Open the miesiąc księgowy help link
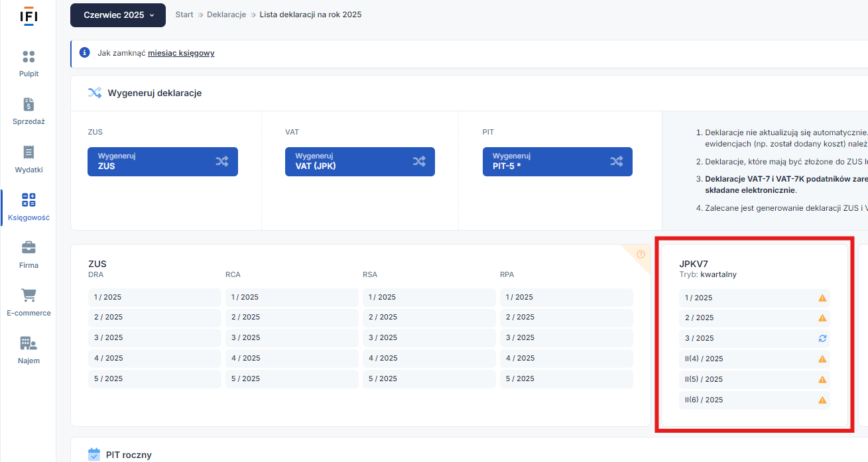 click(181, 53)
